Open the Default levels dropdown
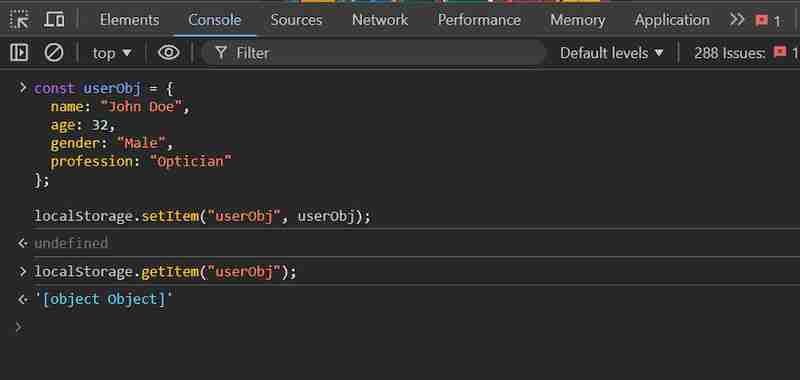Screen dimensions: 800x380 [x=612, y=53]
